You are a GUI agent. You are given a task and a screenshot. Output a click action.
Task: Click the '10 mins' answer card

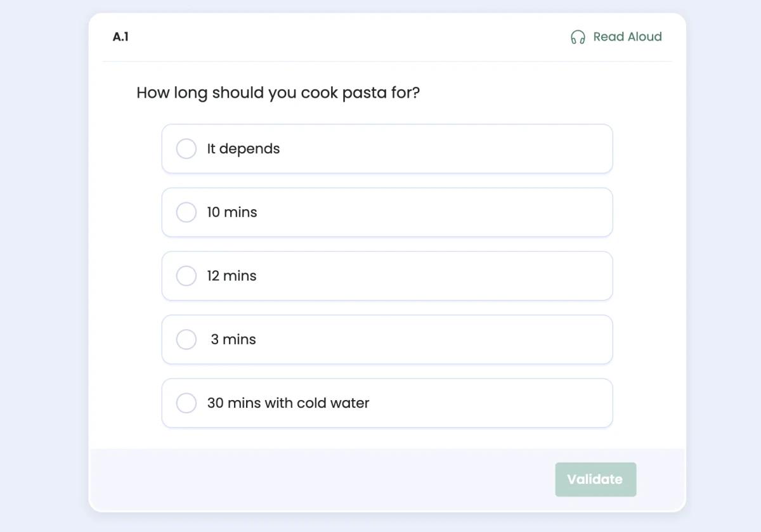point(387,212)
